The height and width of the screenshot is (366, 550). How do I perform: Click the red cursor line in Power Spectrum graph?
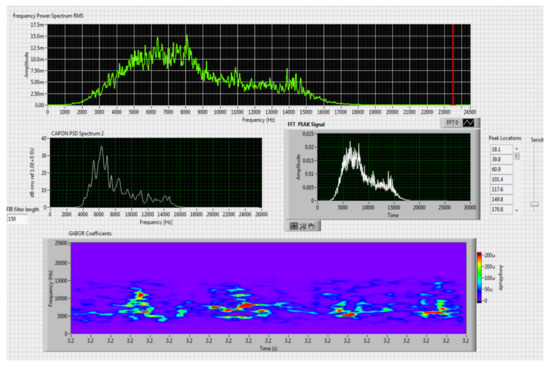click(453, 65)
